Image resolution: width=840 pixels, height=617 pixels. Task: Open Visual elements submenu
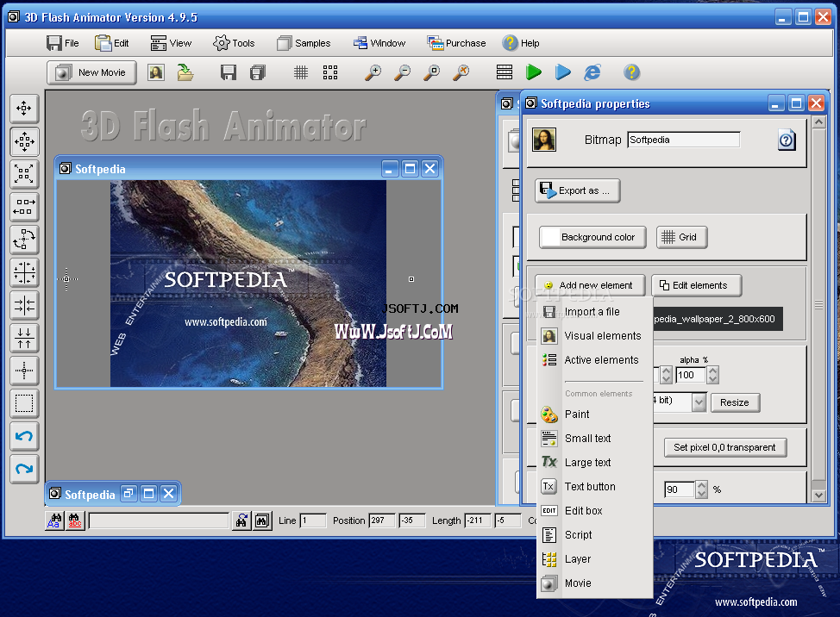point(594,335)
